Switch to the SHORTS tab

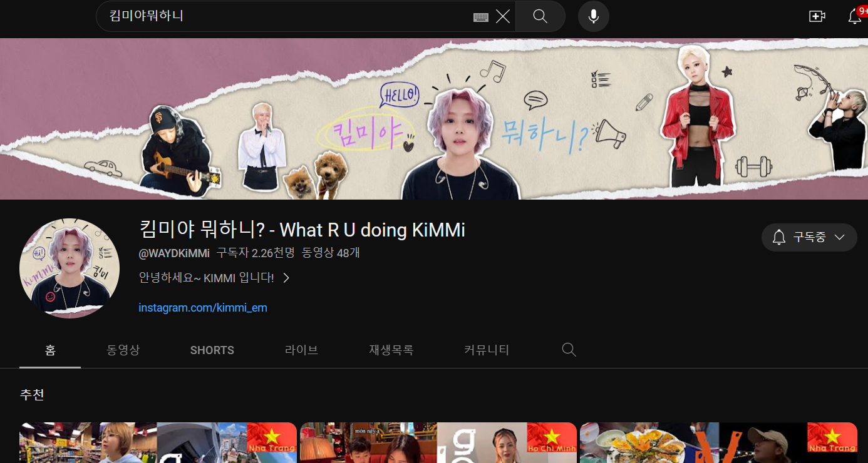pos(212,350)
